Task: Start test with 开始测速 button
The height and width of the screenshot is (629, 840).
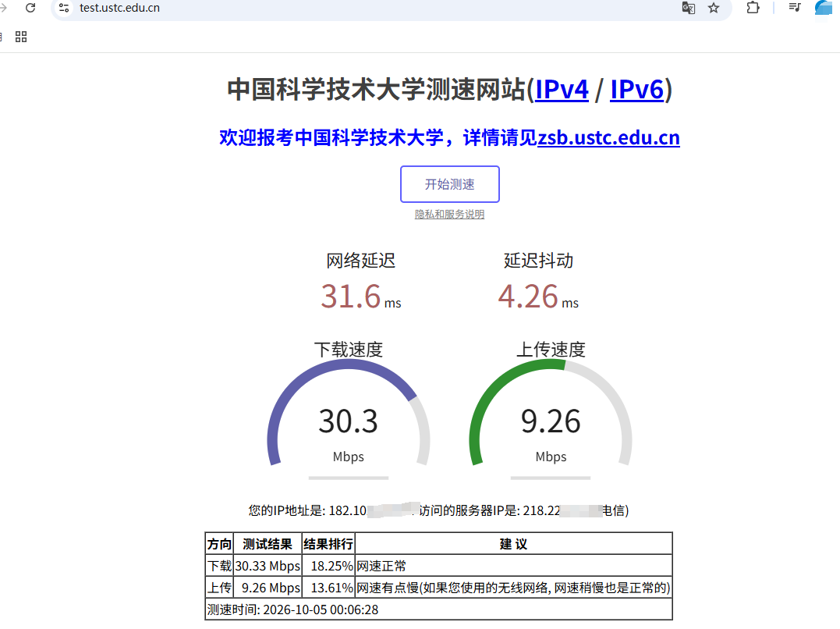Action: click(x=450, y=184)
